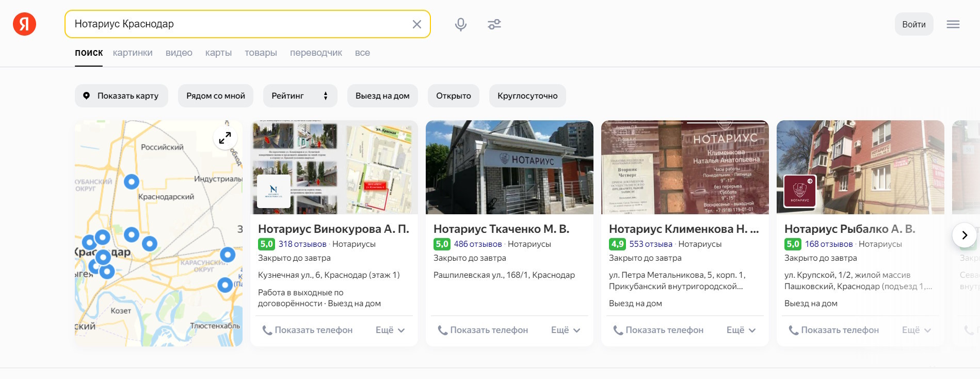Expand the map to full screen
Image resolution: width=980 pixels, height=379 pixels.
click(225, 138)
